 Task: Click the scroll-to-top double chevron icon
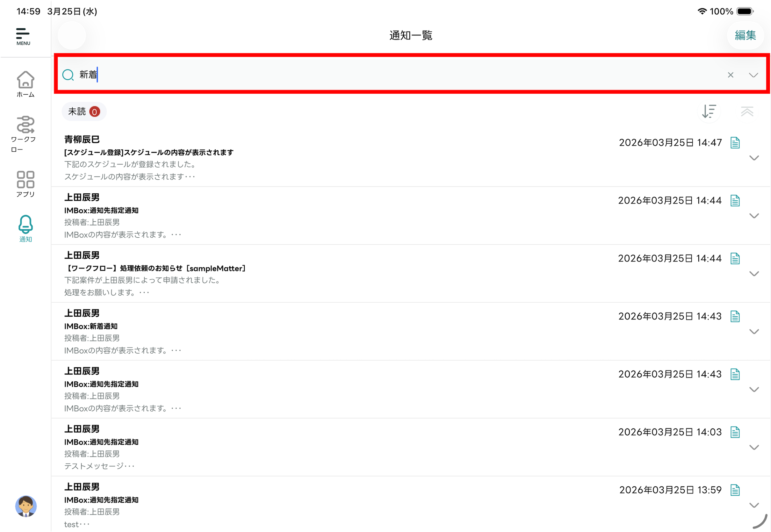[747, 112]
